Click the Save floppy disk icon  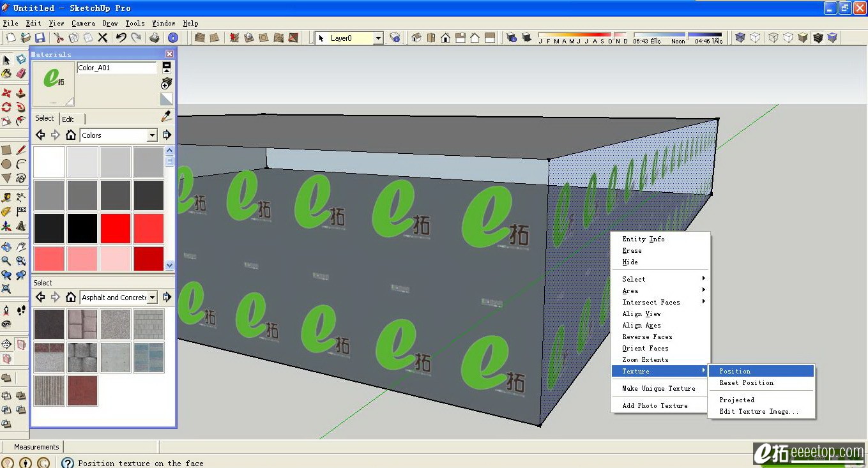pyautogui.click(x=40, y=38)
